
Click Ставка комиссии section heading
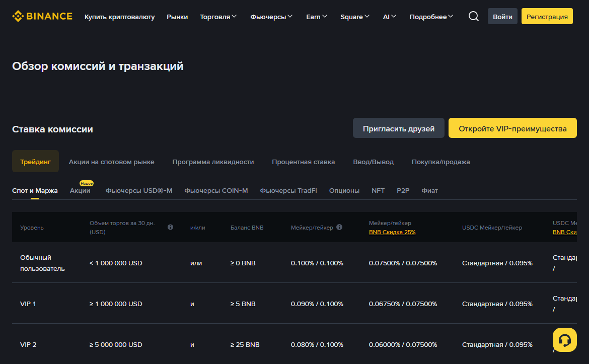52,129
